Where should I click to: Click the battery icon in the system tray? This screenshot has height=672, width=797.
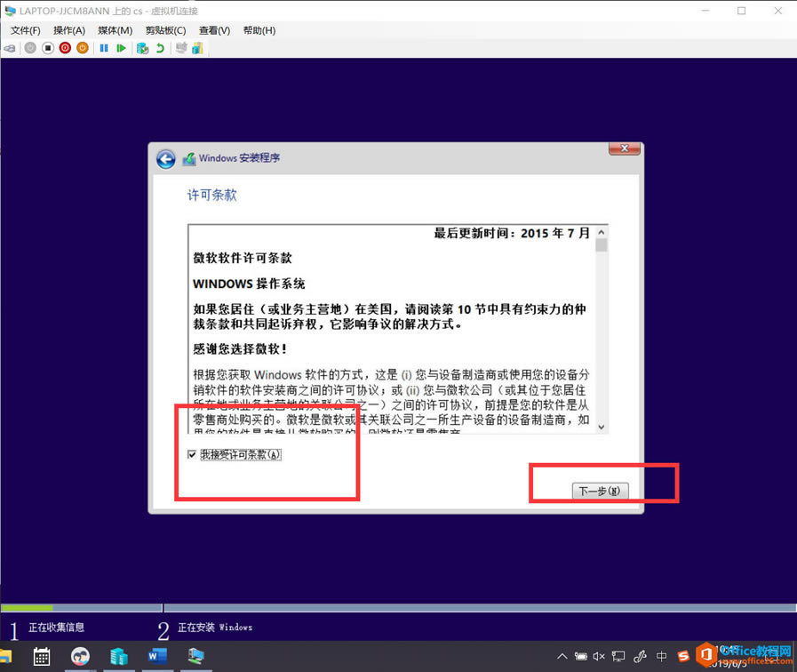click(580, 656)
